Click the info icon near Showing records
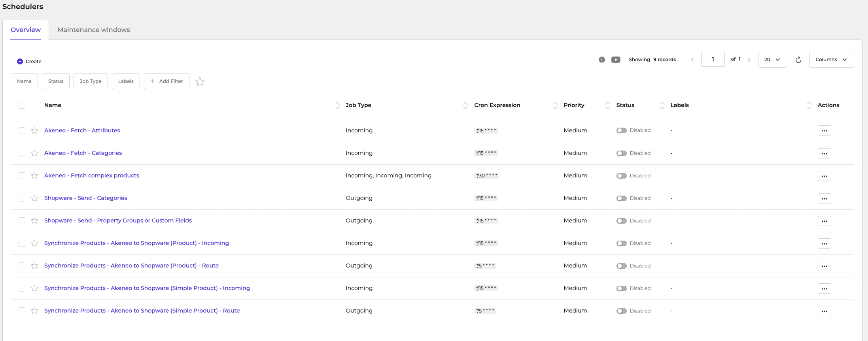Screen dimensions: 868x341 601,60
